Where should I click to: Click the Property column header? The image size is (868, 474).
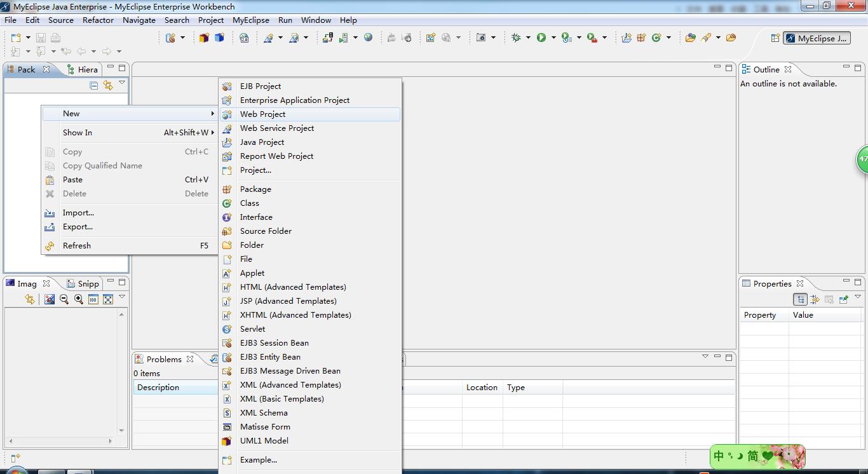pyautogui.click(x=764, y=315)
